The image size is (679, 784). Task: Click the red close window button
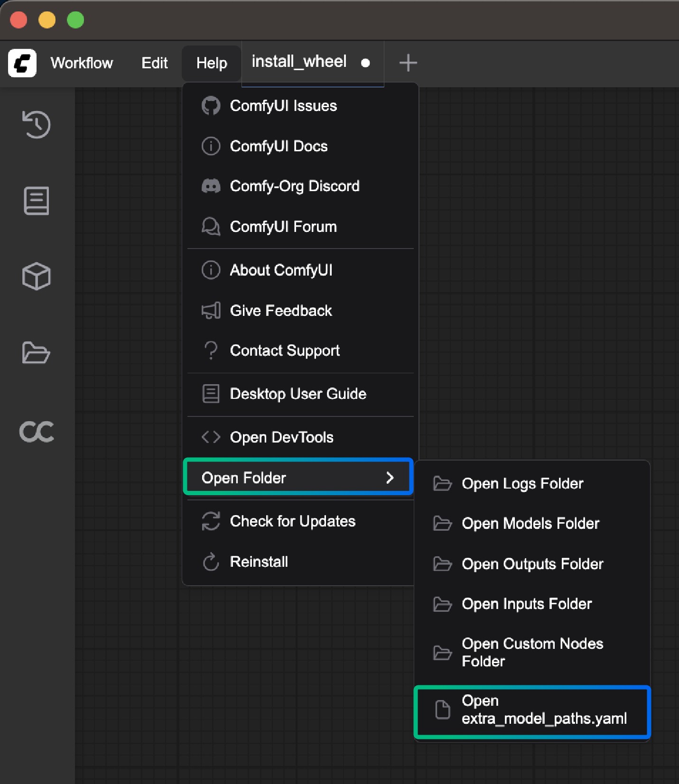[19, 20]
